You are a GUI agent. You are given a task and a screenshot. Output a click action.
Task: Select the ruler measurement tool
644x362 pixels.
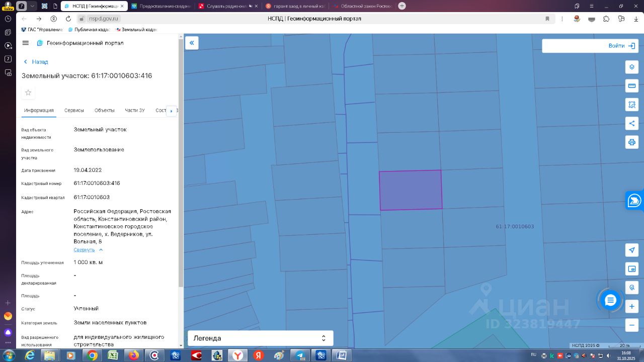pos(632,85)
